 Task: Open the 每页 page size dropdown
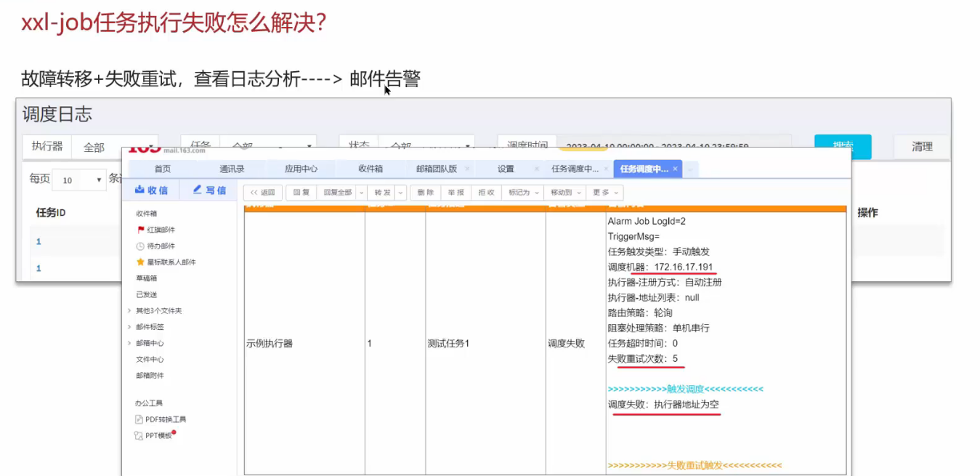point(79,179)
